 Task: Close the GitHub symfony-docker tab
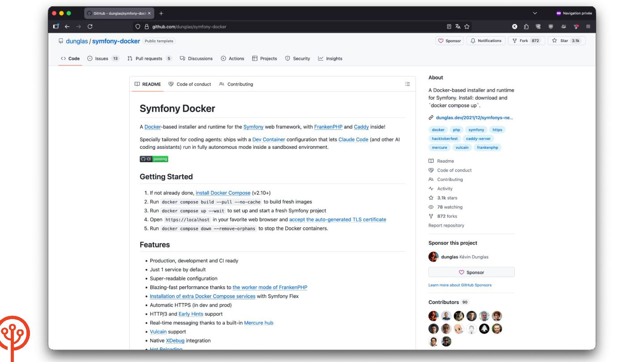(x=149, y=13)
